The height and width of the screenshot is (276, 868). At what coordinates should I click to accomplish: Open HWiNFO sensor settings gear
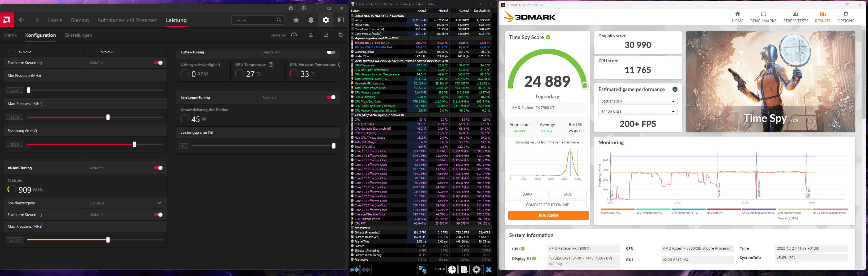pyautogui.click(x=476, y=269)
